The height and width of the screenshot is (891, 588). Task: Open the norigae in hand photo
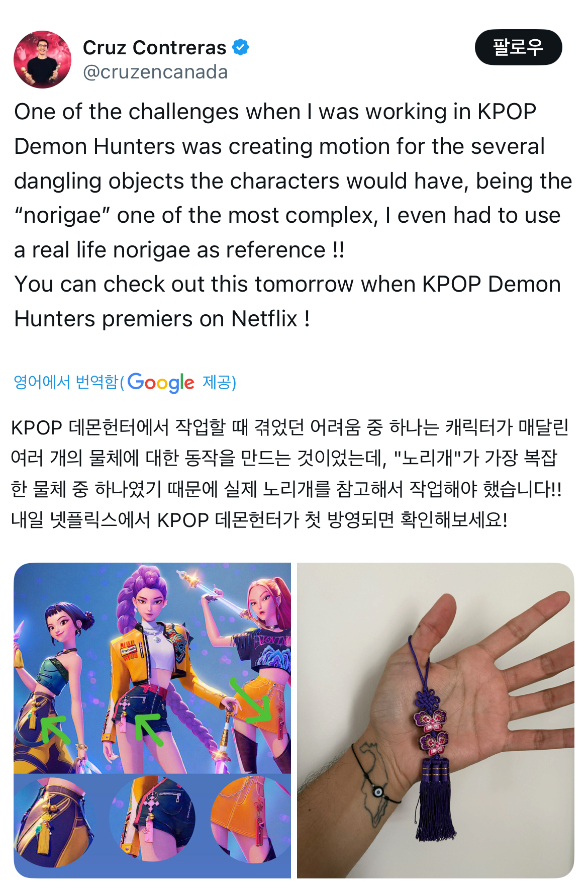(435, 720)
